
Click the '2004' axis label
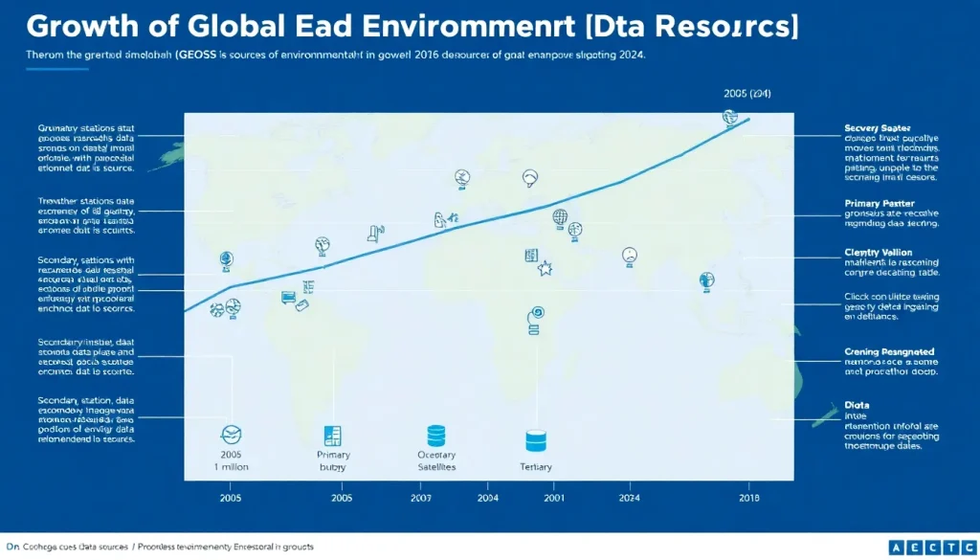pyautogui.click(x=487, y=498)
